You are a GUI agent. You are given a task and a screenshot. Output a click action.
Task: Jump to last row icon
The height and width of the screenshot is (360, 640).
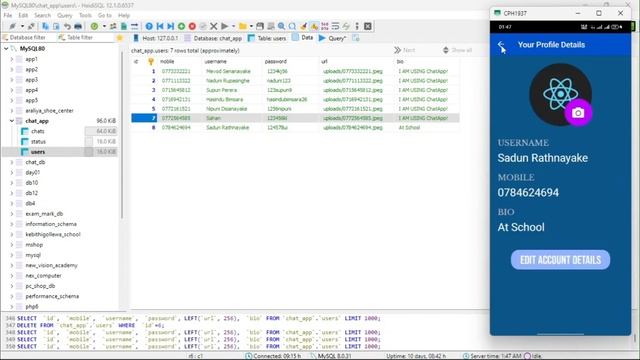pyautogui.click(x=171, y=26)
